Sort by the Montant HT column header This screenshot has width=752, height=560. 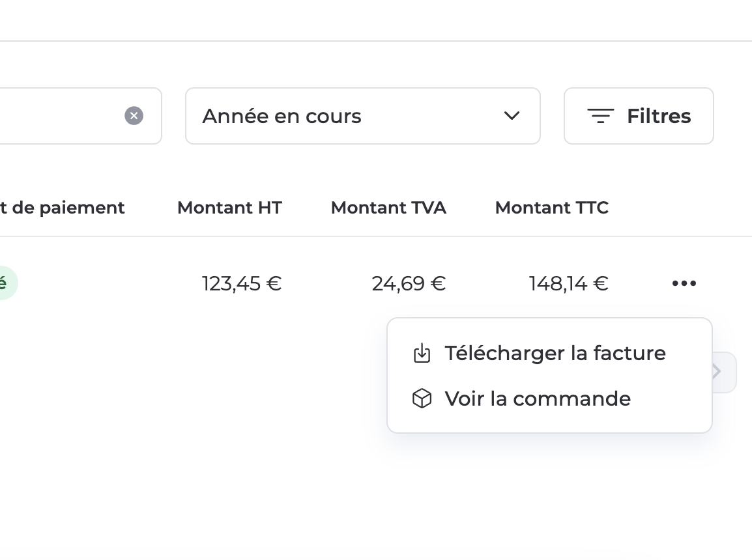(x=230, y=208)
